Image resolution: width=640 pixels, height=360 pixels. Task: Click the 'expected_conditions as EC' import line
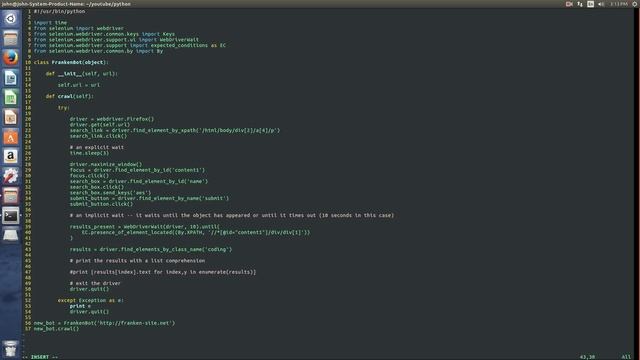[130, 45]
